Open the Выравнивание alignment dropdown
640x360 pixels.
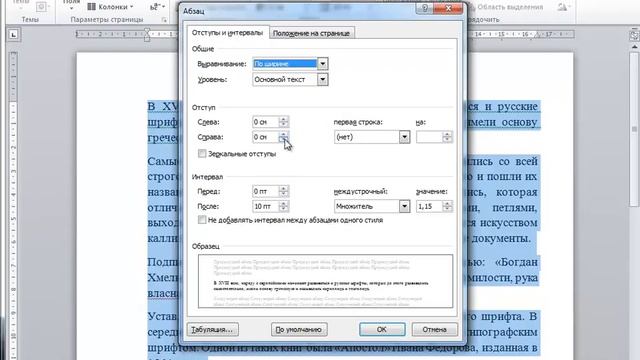tap(322, 64)
